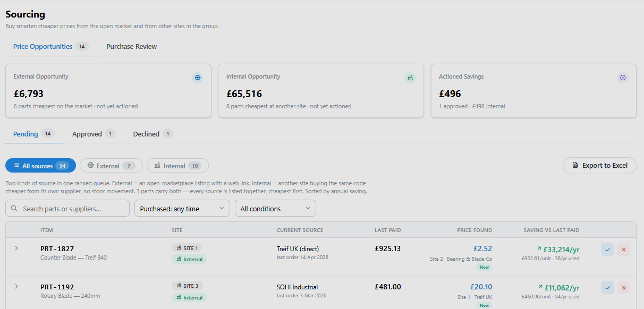Click the 'Rotary Blade — 240mm' description
Image resolution: width=644 pixels, height=309 pixels.
click(x=70, y=296)
